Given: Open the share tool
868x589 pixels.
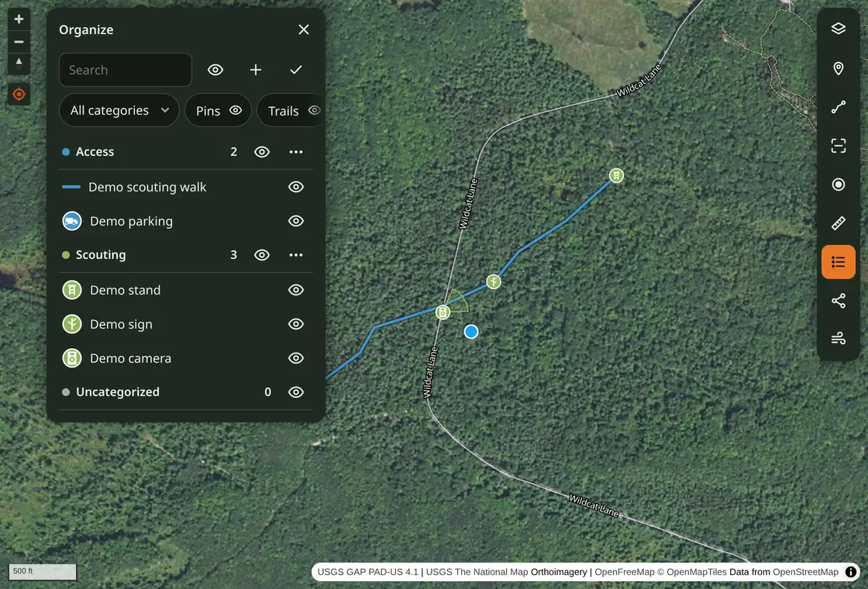Looking at the screenshot, I should (x=838, y=301).
